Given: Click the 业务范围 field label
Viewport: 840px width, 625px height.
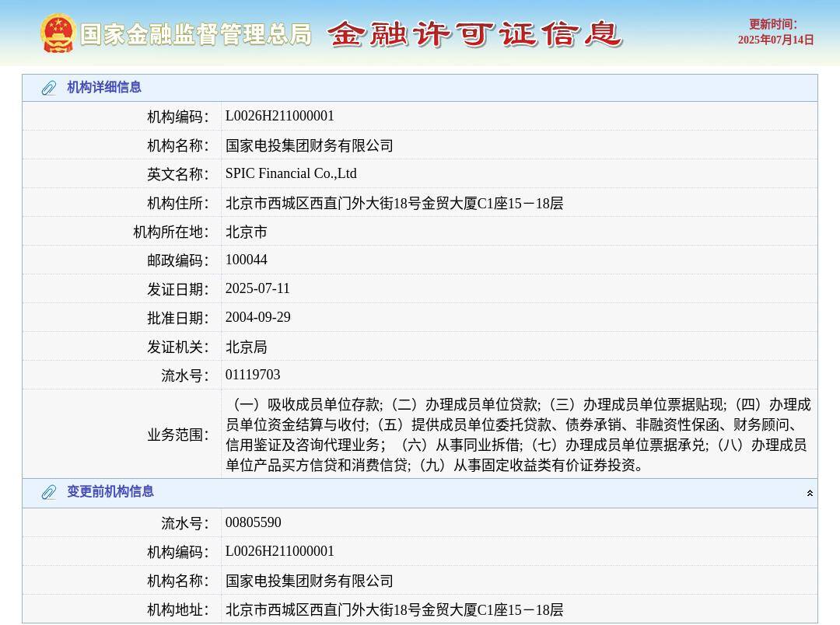Looking at the screenshot, I should [x=178, y=435].
